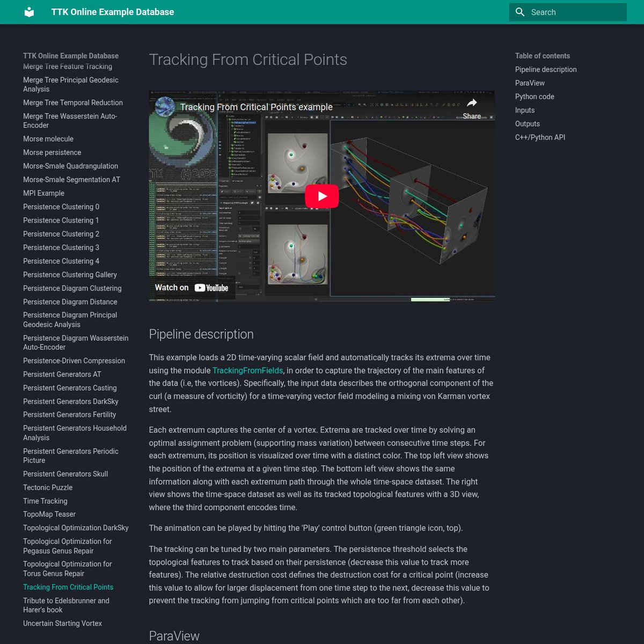Screen dimensions: 644x644
Task: Click the sidebar heading TTK Online Example Database
Action: (71, 56)
